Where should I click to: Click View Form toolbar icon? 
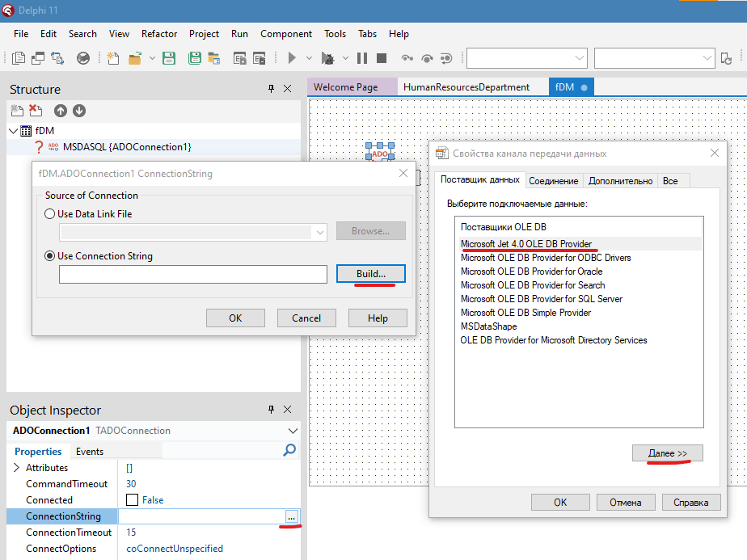coord(38,58)
